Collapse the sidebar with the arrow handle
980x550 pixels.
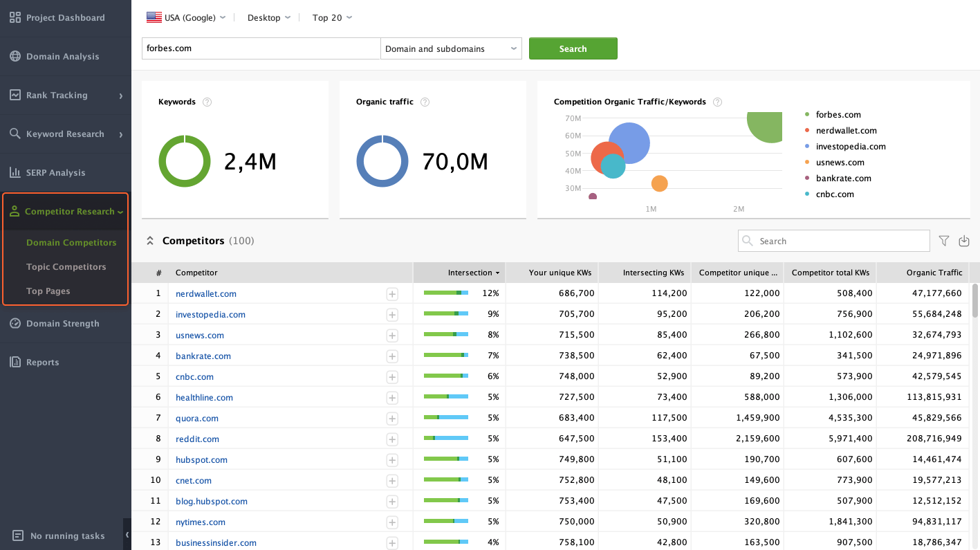point(127,535)
